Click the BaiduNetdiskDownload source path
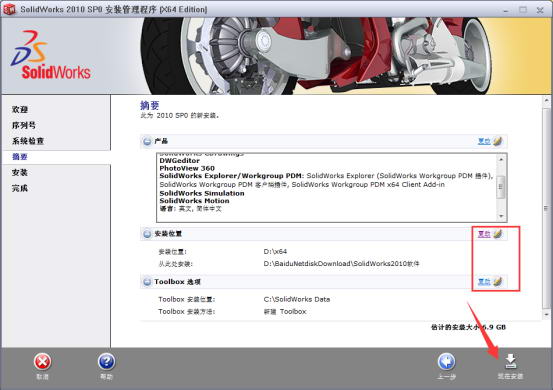 341,263
